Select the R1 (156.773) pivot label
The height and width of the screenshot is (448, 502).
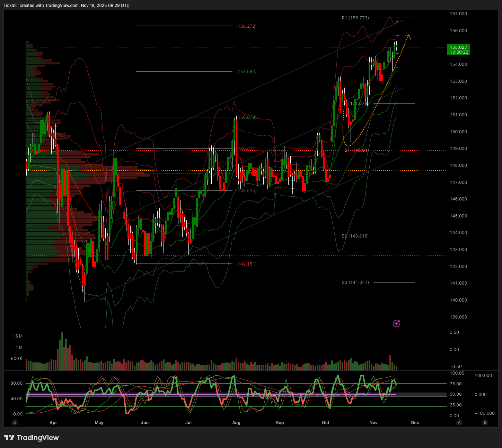[355, 18]
